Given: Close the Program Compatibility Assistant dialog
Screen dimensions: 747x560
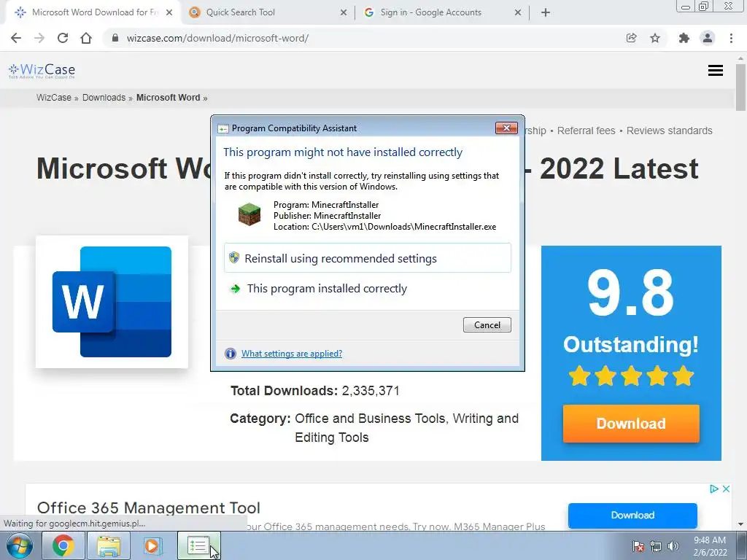Looking at the screenshot, I should 506,128.
